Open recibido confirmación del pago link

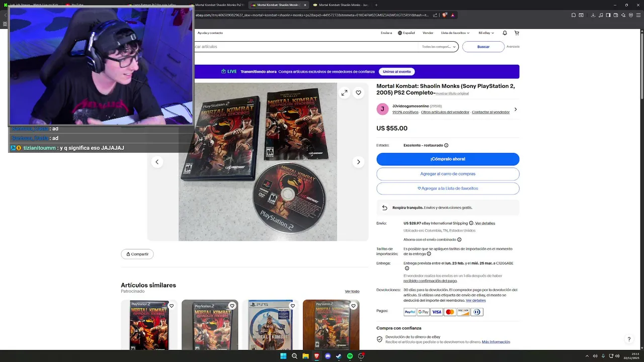point(430,281)
